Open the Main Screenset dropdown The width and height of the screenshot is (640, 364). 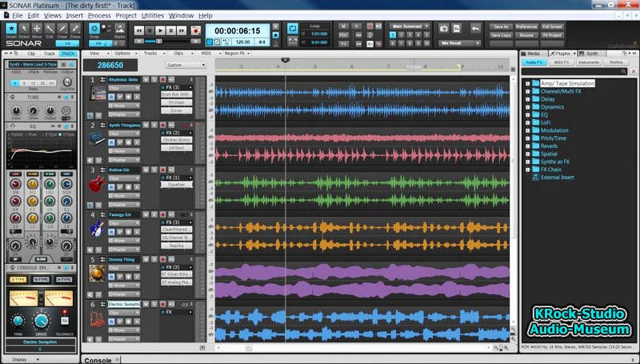(410, 26)
